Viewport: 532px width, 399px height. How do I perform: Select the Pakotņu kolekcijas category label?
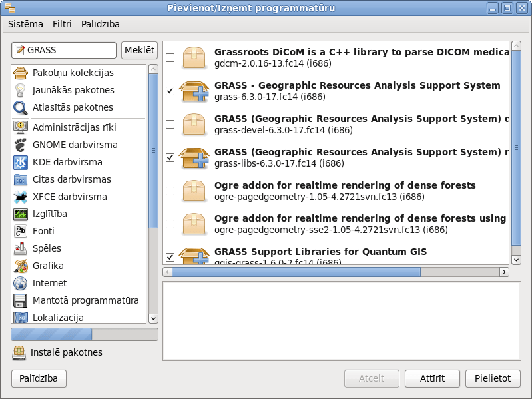tap(73, 73)
